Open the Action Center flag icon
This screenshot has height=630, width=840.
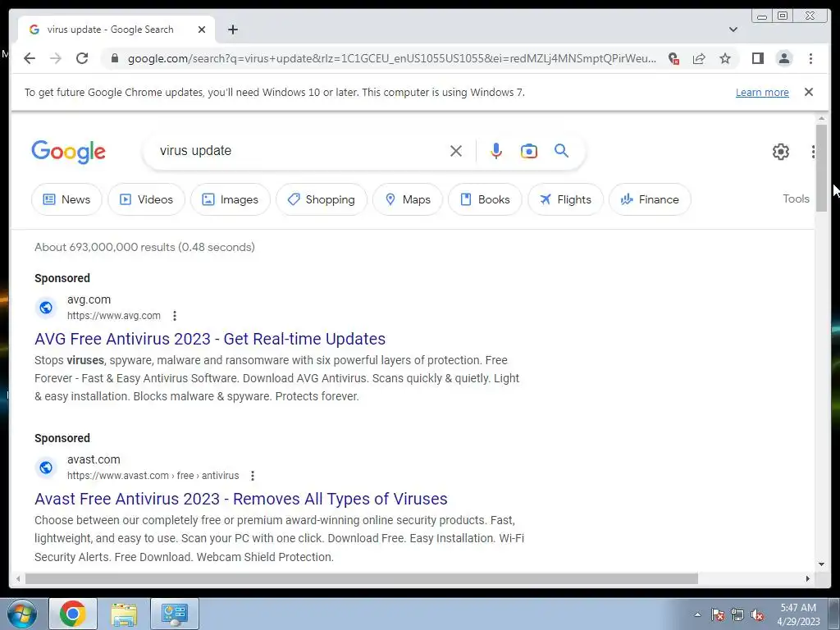click(x=718, y=614)
